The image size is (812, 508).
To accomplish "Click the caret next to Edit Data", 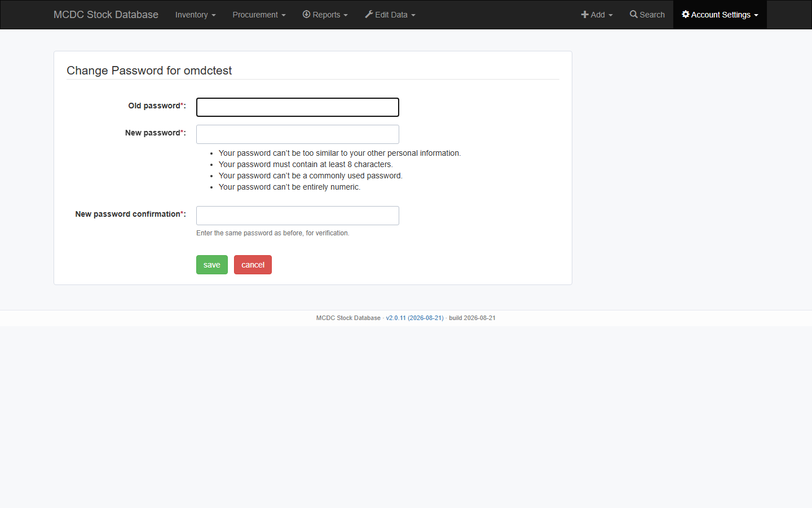I will 413,15.
